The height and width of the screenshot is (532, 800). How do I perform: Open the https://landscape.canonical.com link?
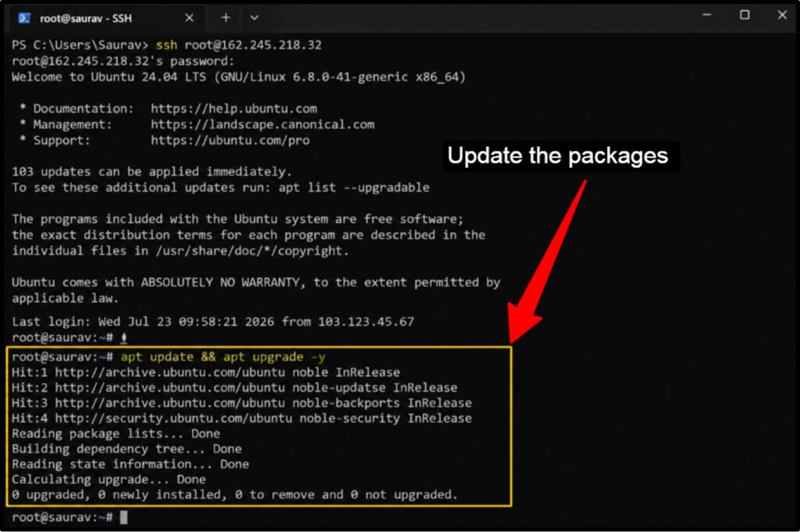pos(262,124)
